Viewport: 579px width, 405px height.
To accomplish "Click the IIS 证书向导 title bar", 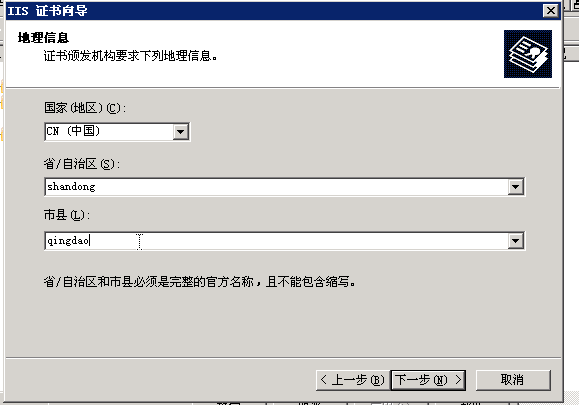I will tap(273, 11).
